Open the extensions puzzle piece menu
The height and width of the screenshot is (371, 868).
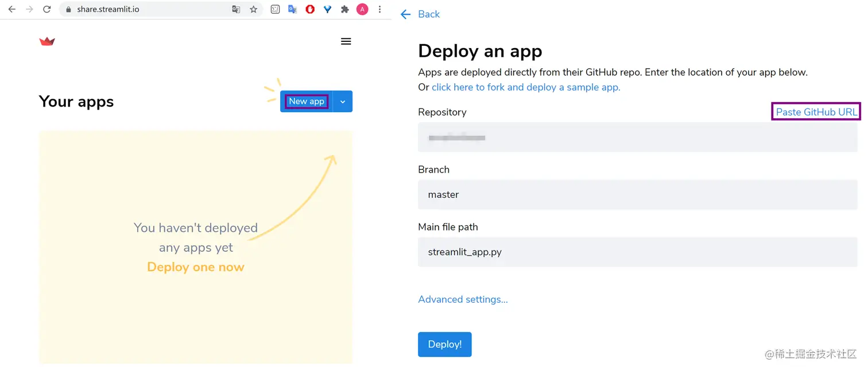(344, 9)
